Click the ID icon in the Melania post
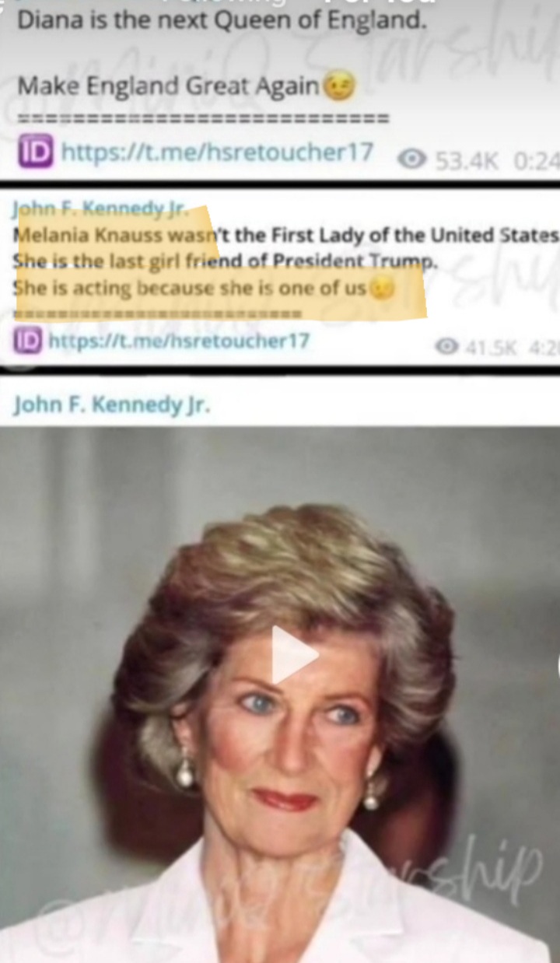The image size is (560, 963). coord(28,341)
